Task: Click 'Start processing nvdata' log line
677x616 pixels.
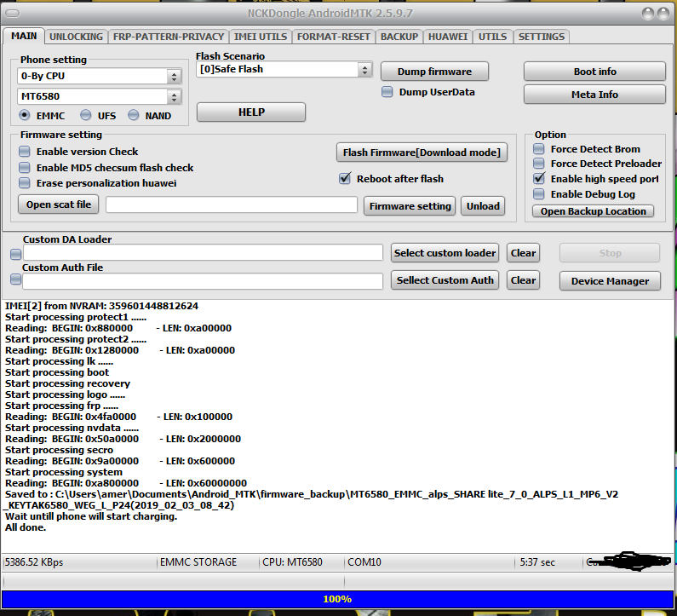Action: [72, 428]
